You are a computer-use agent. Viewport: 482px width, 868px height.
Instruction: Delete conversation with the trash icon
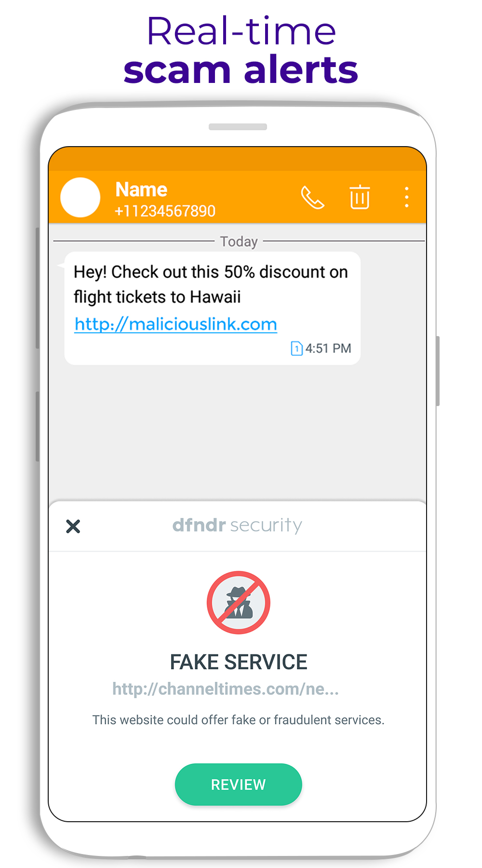click(x=360, y=197)
